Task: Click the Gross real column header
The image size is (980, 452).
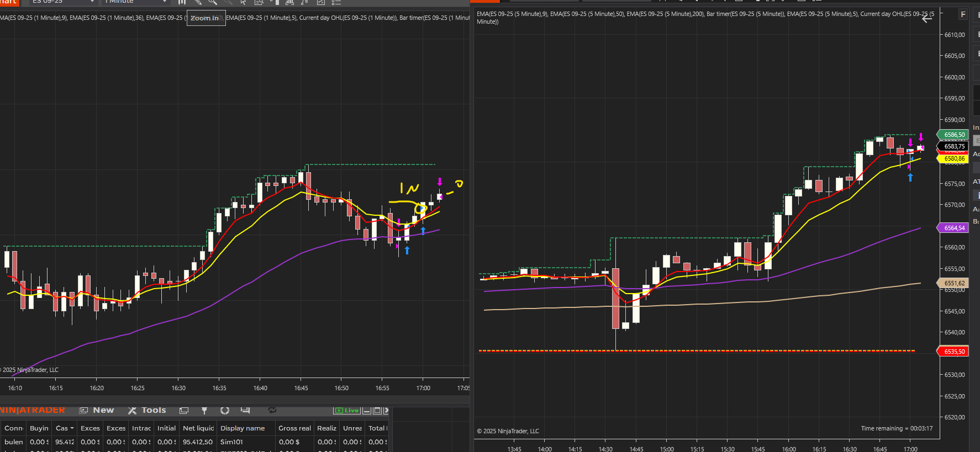Action: pyautogui.click(x=294, y=428)
